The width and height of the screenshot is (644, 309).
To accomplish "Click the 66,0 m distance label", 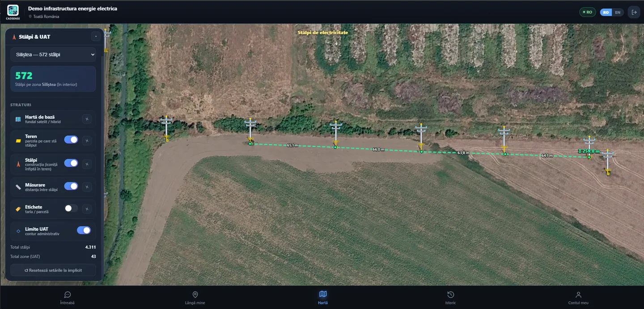I will pos(378,150).
